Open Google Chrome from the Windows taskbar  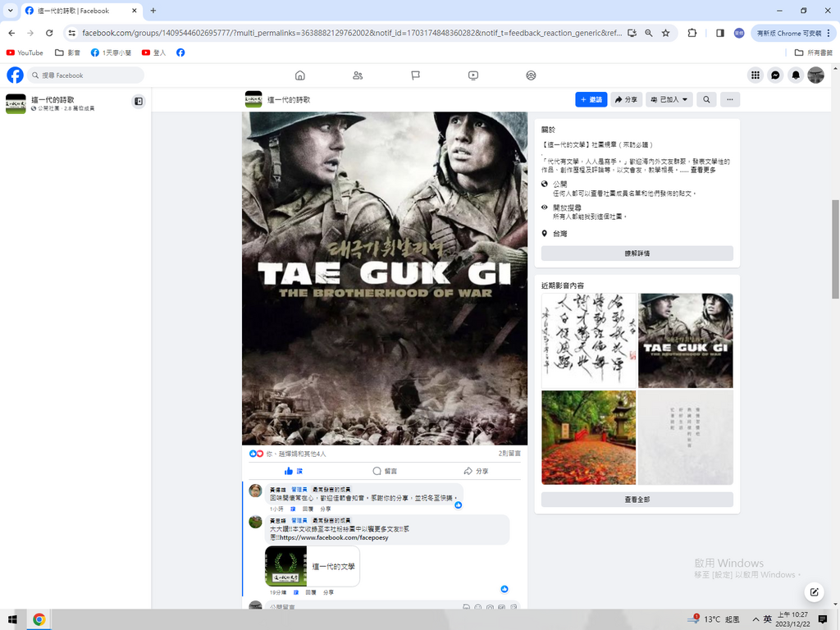tap(39, 619)
